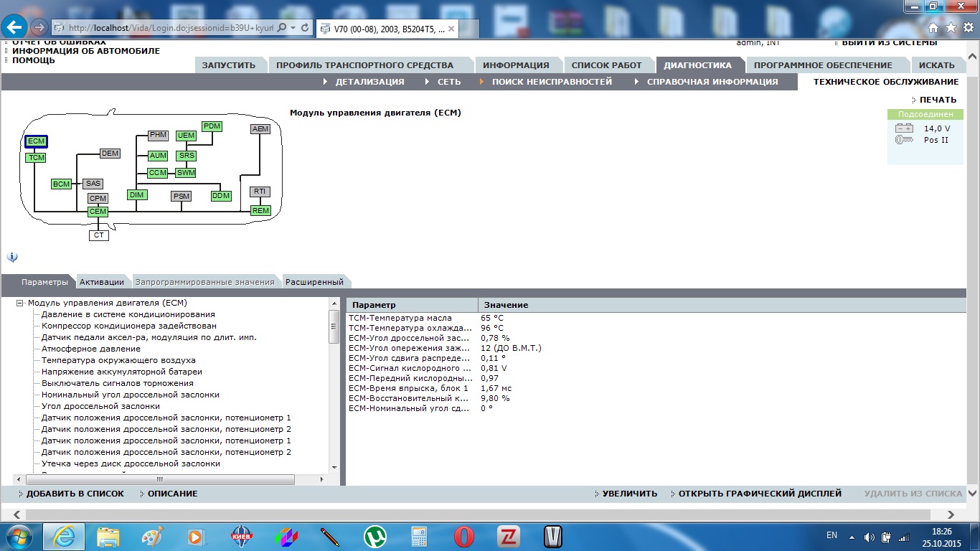Click the blue information icon below diagram
Image resolution: width=980 pixels, height=551 pixels.
pos(12,257)
